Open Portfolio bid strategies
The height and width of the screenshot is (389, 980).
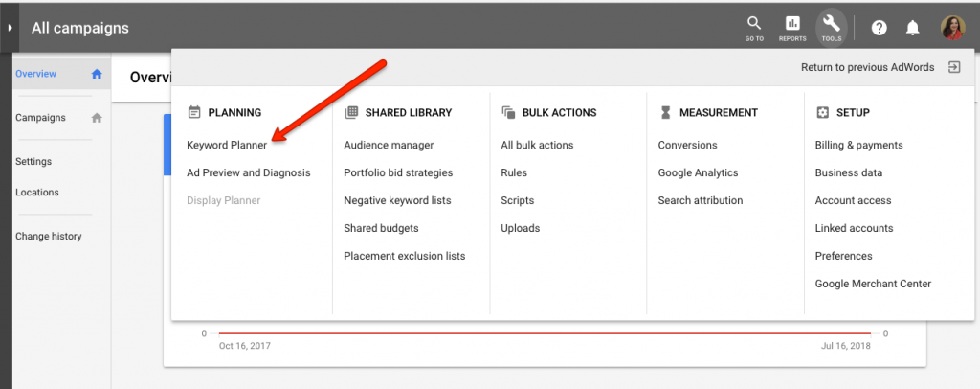pos(398,172)
